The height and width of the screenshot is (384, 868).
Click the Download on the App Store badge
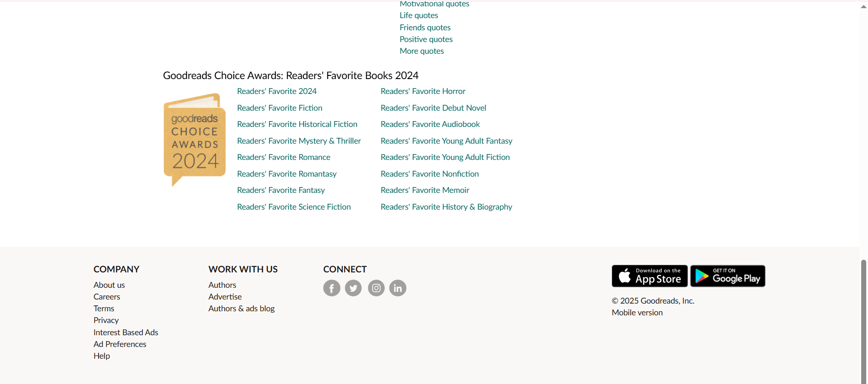[x=650, y=276]
